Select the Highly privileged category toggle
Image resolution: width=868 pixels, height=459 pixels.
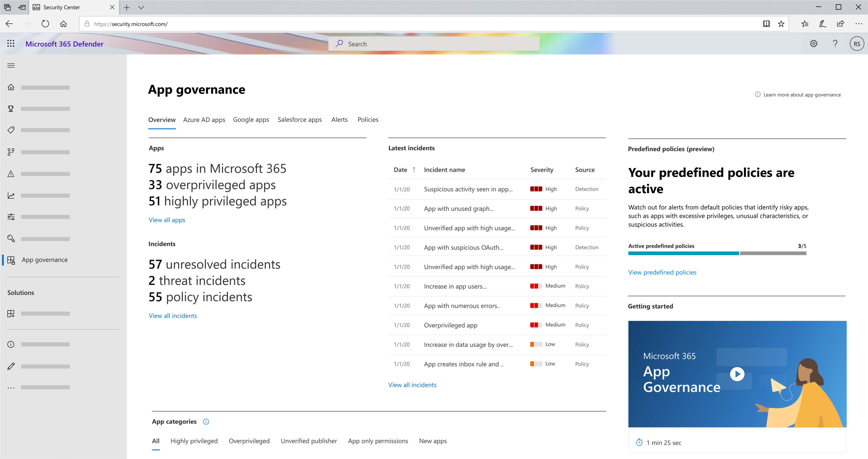[194, 441]
